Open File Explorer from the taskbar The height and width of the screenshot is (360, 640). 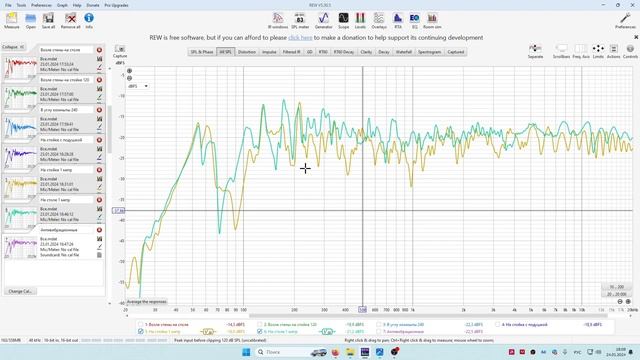pyautogui.click(x=350, y=352)
